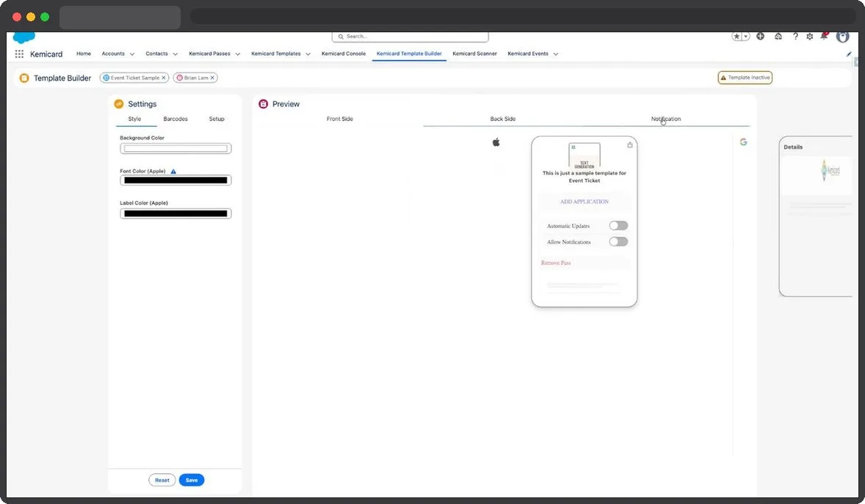Remove the Event Ticket Sample pill
865x504 pixels.
[x=163, y=78]
